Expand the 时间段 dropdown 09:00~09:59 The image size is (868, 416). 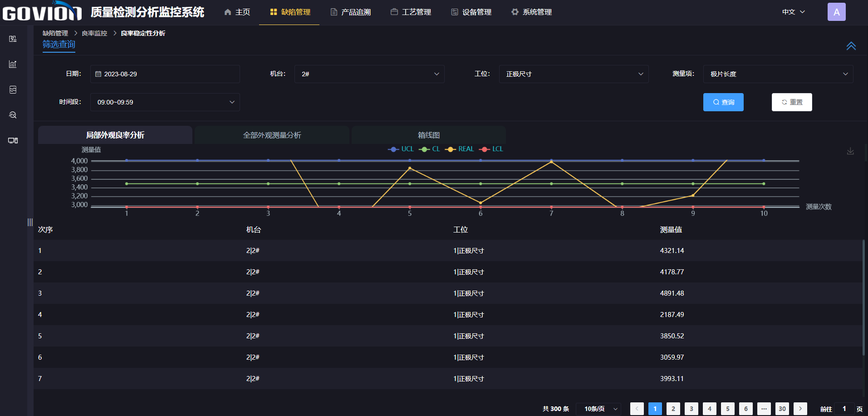click(x=165, y=102)
